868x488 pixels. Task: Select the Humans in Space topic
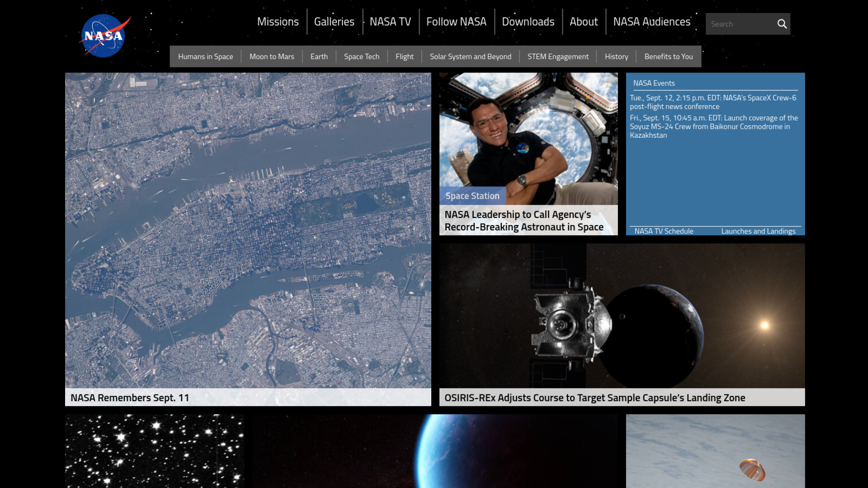205,56
